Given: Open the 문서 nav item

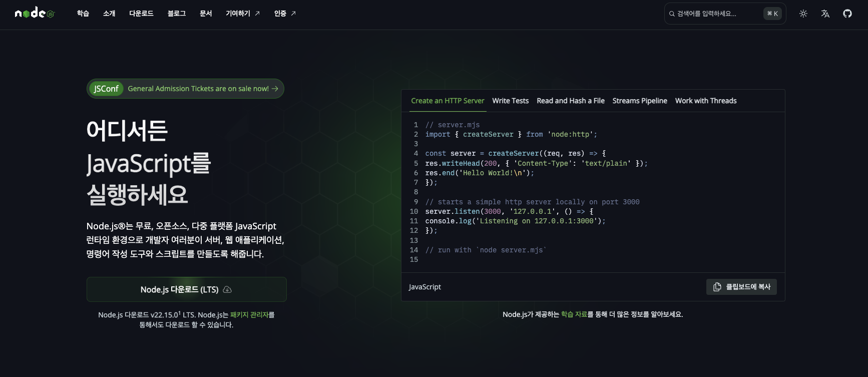Looking at the screenshot, I should (206, 14).
